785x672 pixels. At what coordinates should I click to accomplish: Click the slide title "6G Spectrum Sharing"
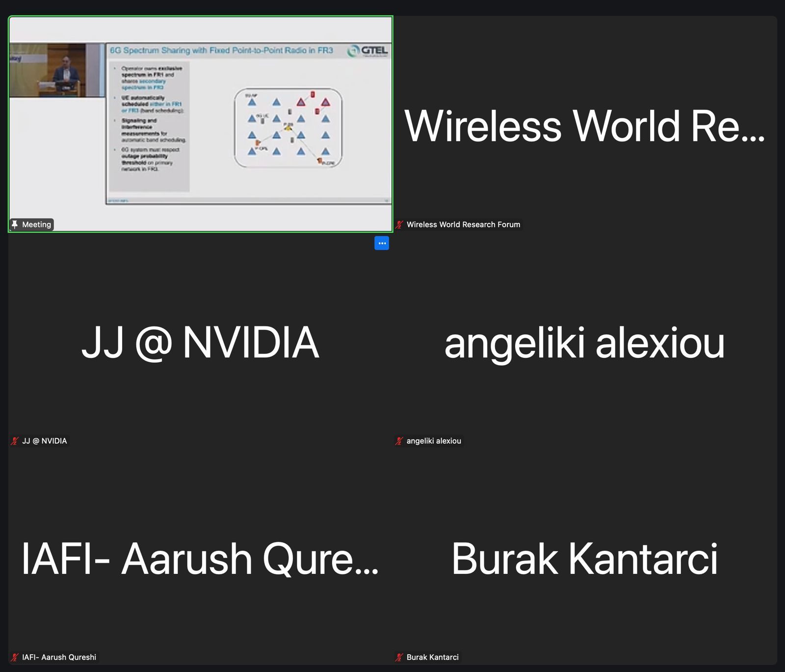tap(221, 50)
